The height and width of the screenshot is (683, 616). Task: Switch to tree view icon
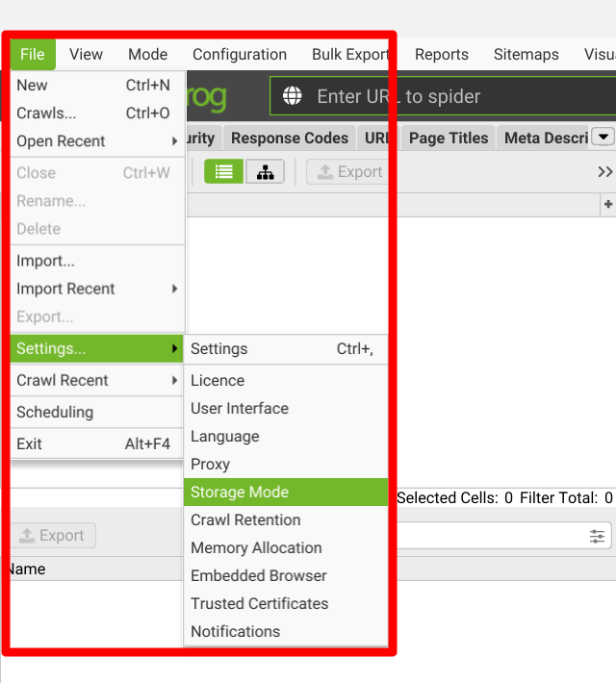tap(265, 172)
